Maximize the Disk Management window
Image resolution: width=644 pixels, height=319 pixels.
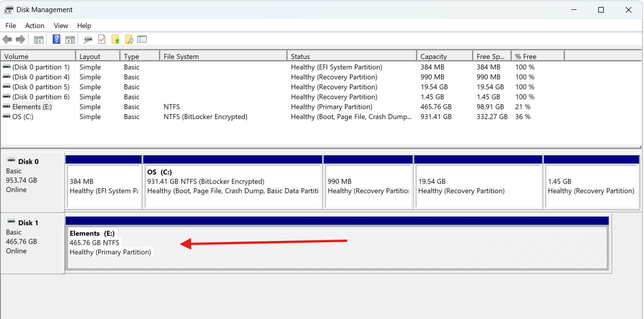[x=601, y=10]
